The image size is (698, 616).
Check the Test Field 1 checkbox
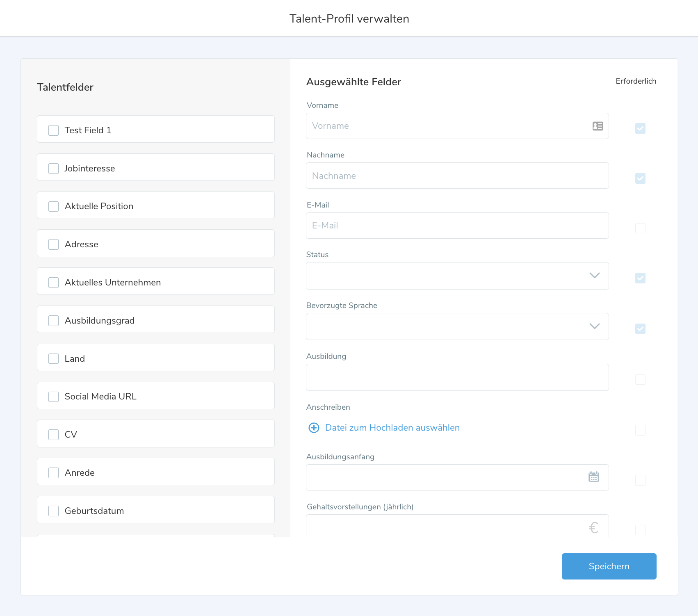[x=54, y=130]
